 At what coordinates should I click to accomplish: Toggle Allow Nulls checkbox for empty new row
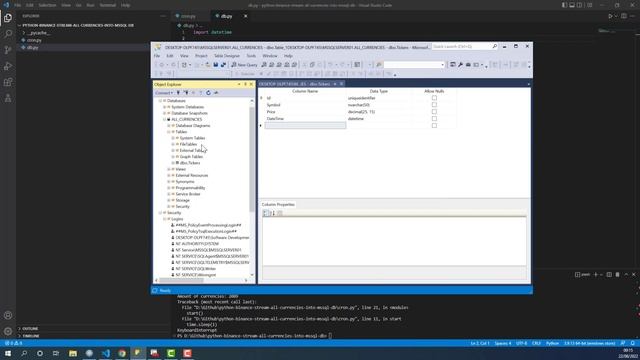click(434, 125)
